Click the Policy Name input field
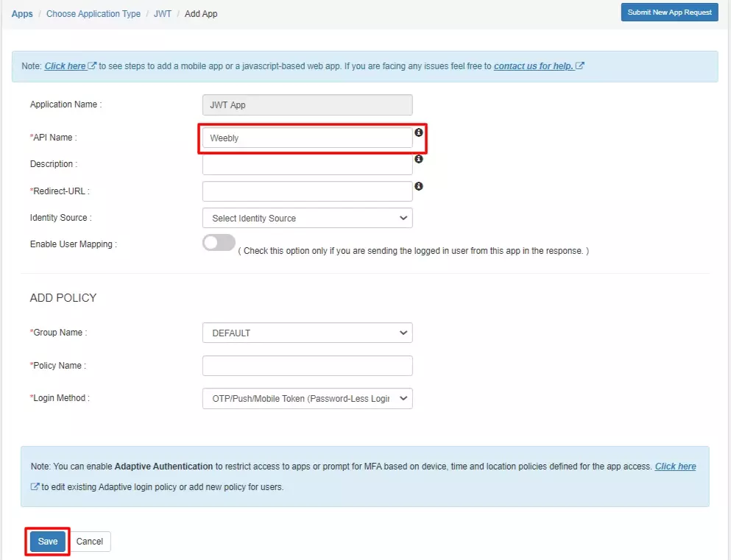Screen dimensions: 731x560 point(307,366)
